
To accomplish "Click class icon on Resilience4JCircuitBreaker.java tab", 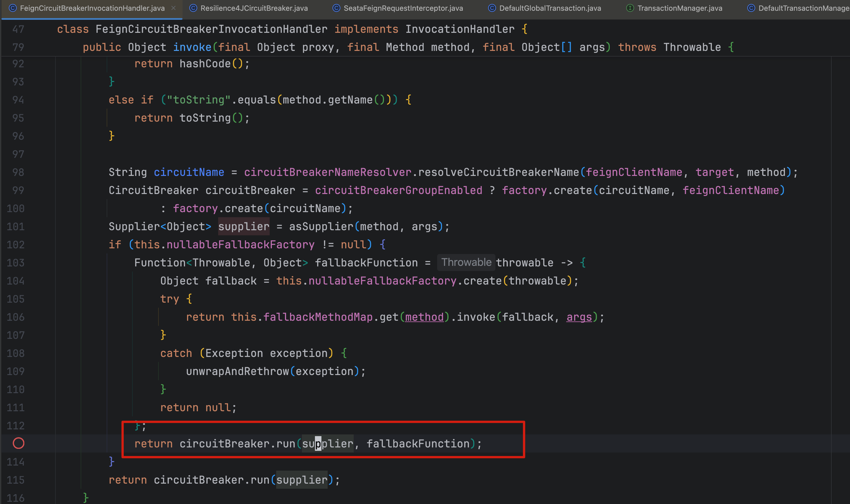I will (x=193, y=8).
